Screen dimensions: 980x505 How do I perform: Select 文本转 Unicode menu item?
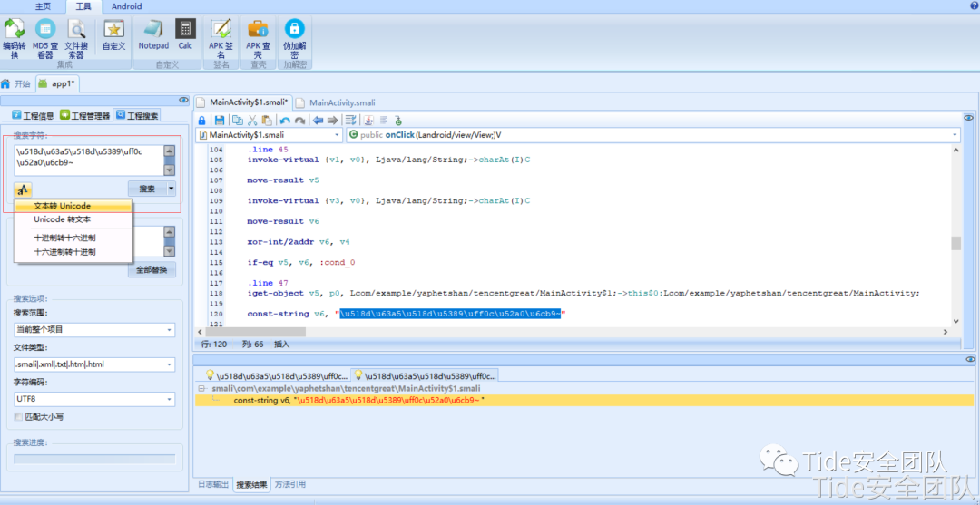(x=73, y=206)
